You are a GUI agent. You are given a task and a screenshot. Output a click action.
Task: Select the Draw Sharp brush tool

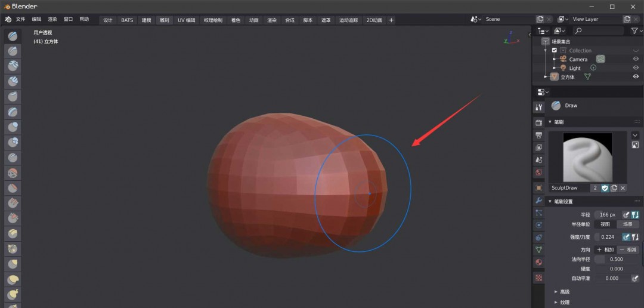[x=13, y=51]
